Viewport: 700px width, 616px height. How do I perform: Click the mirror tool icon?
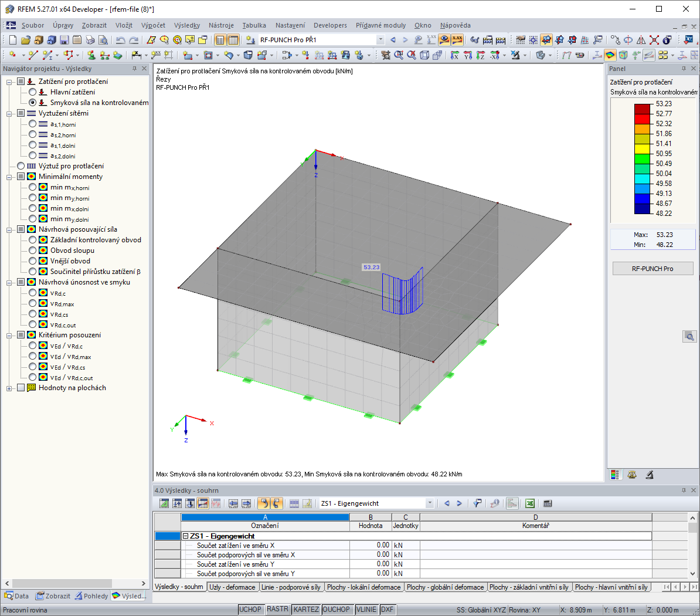point(641,40)
